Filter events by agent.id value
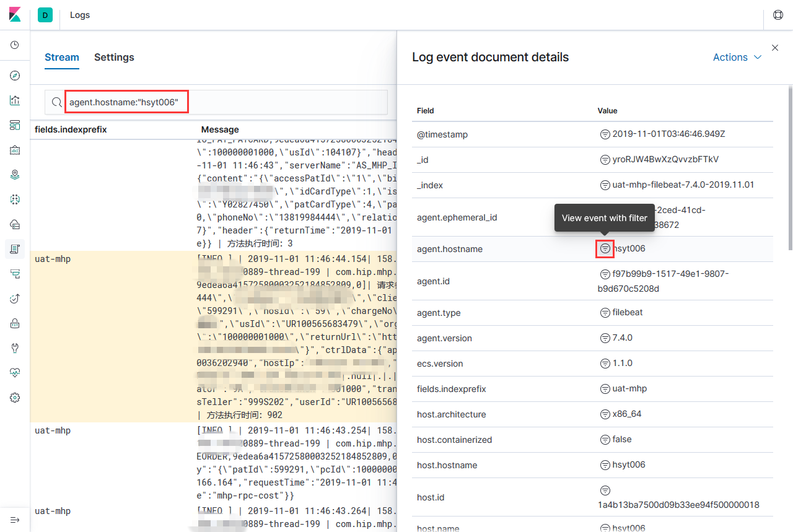The width and height of the screenshot is (793, 532). pyautogui.click(x=605, y=274)
